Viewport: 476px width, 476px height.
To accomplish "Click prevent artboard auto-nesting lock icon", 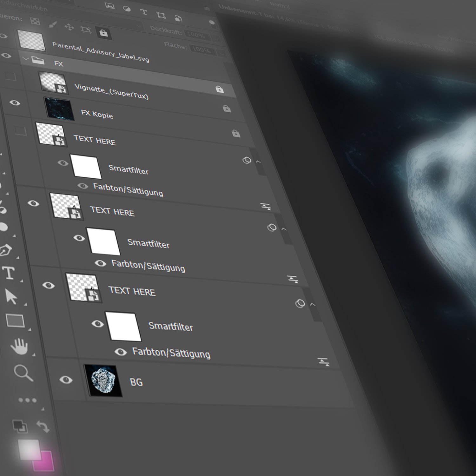I will point(86,30).
